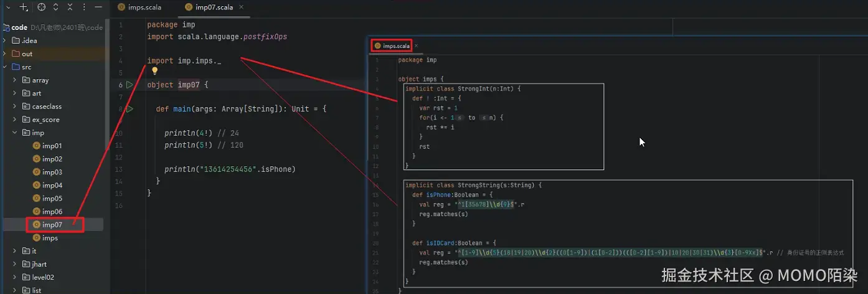
Task: Click 'import imp.imps._' code line
Action: point(184,61)
